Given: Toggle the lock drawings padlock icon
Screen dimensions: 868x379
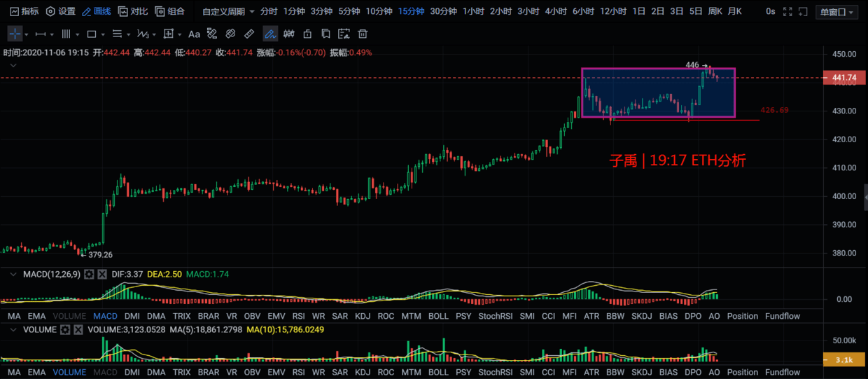Looking at the screenshot, I should point(307,34).
